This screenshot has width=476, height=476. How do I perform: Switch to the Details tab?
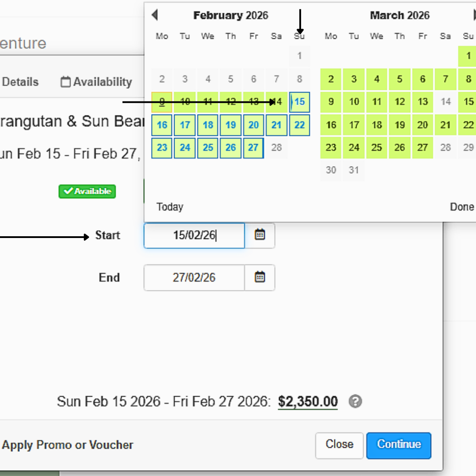pyautogui.click(x=20, y=82)
